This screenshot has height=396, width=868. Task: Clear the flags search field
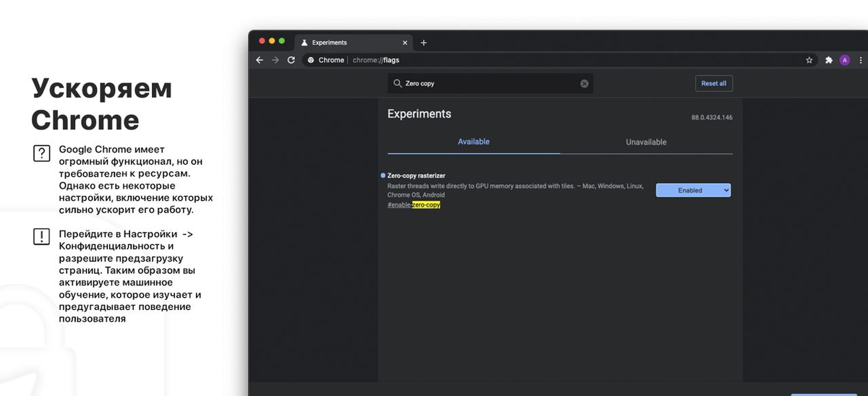(584, 84)
